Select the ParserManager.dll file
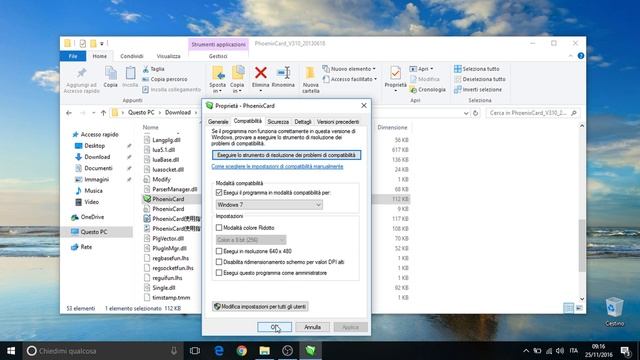This screenshot has width=640, height=360. (175, 189)
